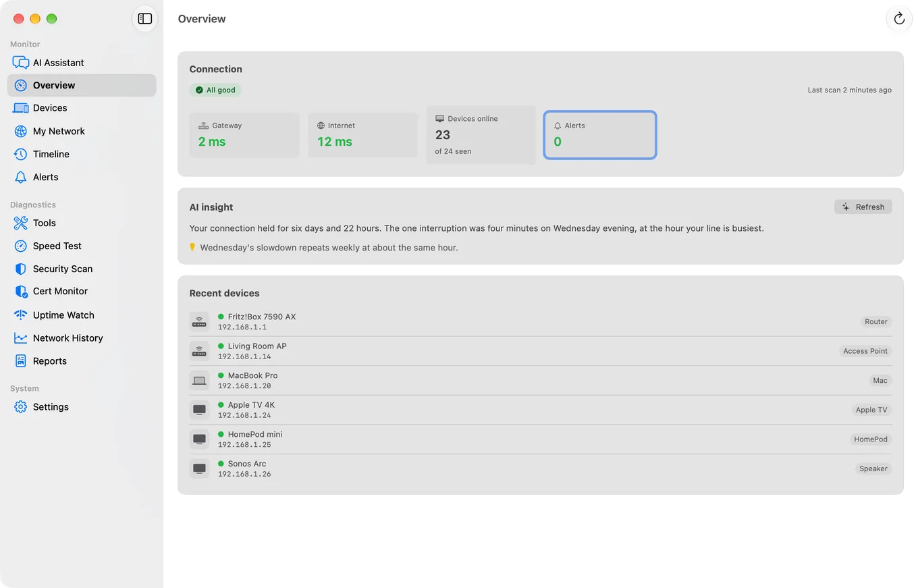The height and width of the screenshot is (588, 918).
Task: Switch to the Timeline view
Action: click(x=82, y=154)
